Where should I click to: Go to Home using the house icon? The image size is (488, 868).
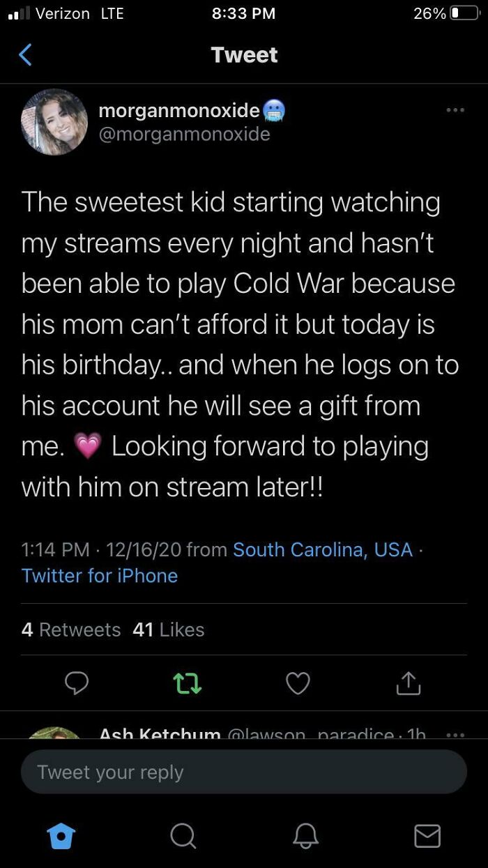point(61,835)
